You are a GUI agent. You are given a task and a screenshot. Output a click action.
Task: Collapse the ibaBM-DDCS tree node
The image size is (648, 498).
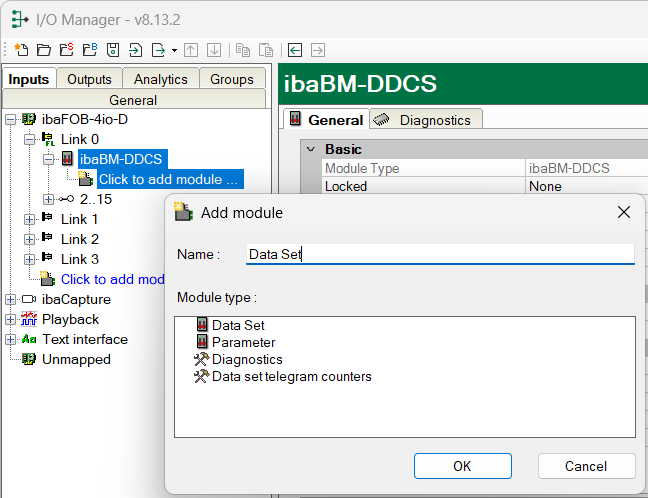coord(48,159)
